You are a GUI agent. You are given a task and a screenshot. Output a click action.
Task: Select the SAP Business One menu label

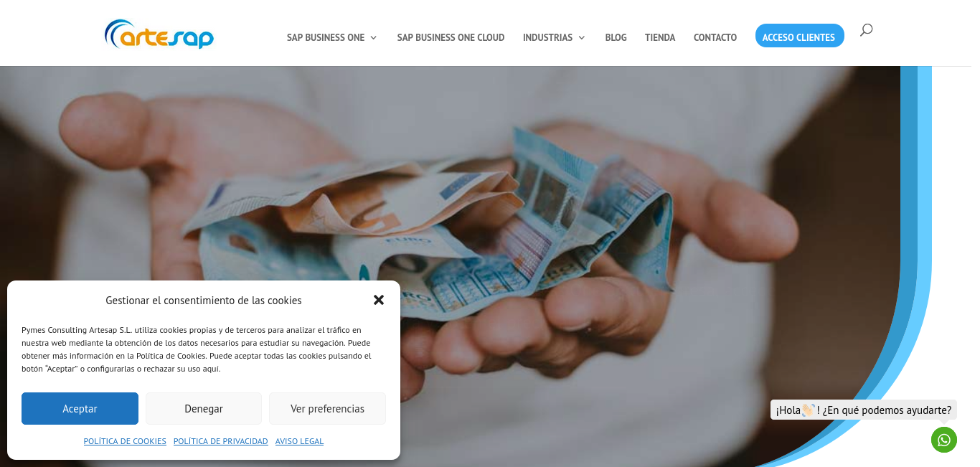tap(326, 37)
